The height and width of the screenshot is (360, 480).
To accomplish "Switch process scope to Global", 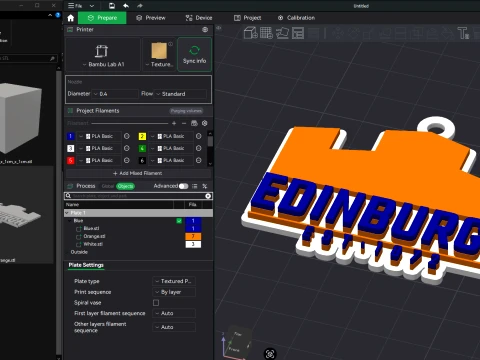I will pyautogui.click(x=108, y=186).
